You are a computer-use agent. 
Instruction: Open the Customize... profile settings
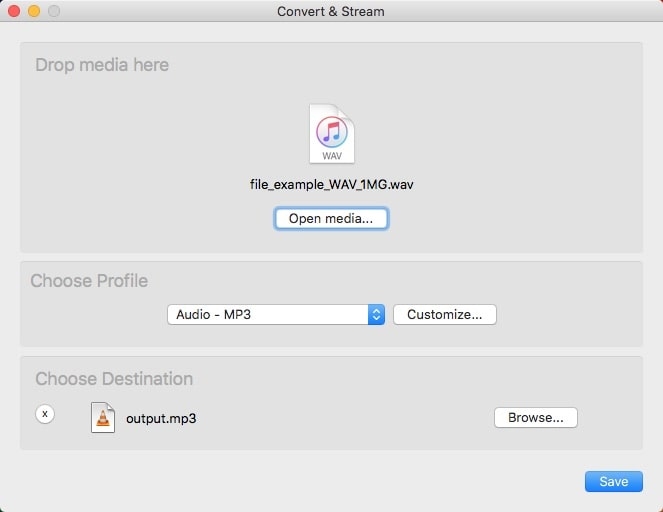pyautogui.click(x=444, y=314)
